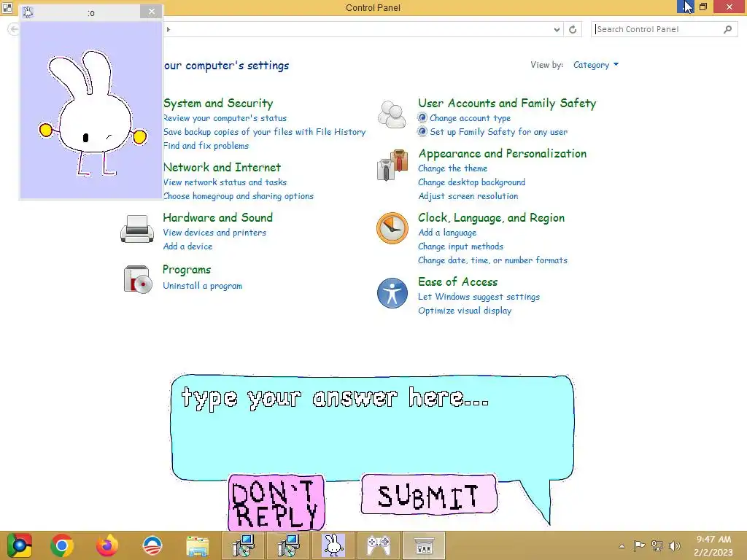This screenshot has height=560, width=747.
Task: Click the SUBMIT button
Action: pos(429,495)
